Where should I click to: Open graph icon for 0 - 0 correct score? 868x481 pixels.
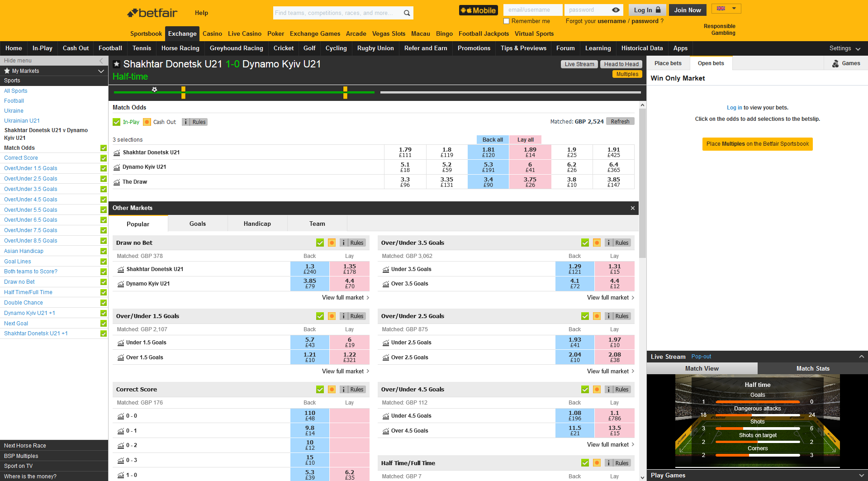pyautogui.click(x=120, y=416)
